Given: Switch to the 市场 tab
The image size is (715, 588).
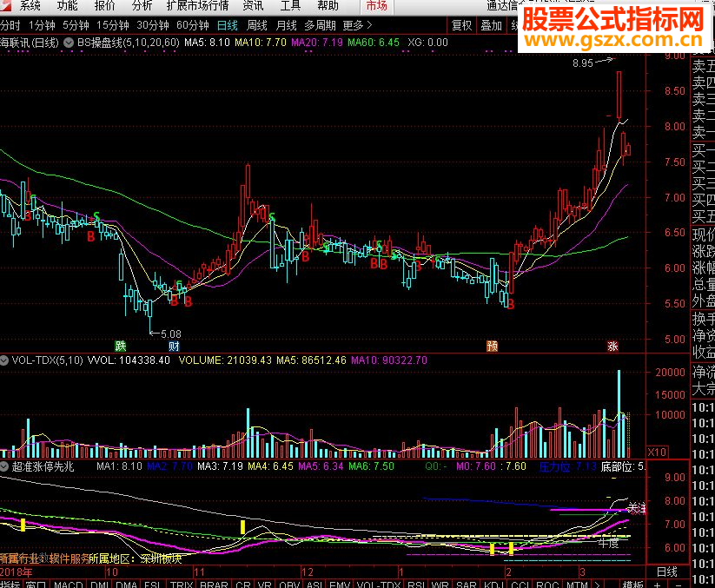Looking at the screenshot, I should [377, 5].
